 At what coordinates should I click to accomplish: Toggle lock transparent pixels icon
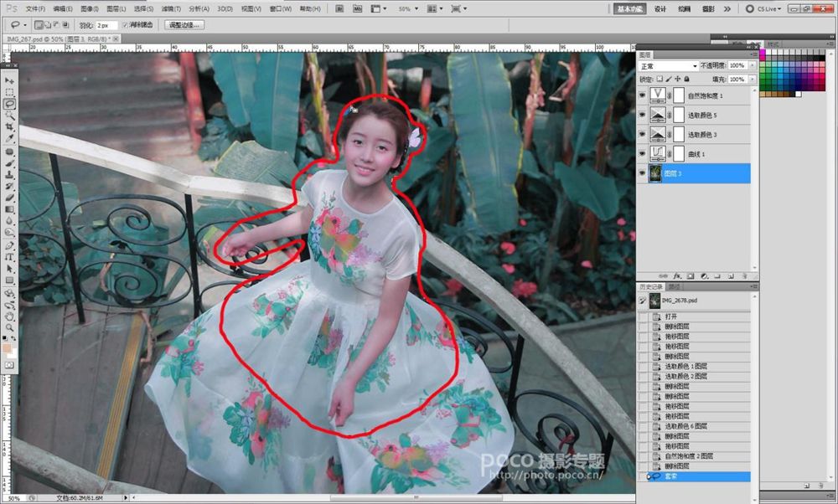tap(660, 79)
